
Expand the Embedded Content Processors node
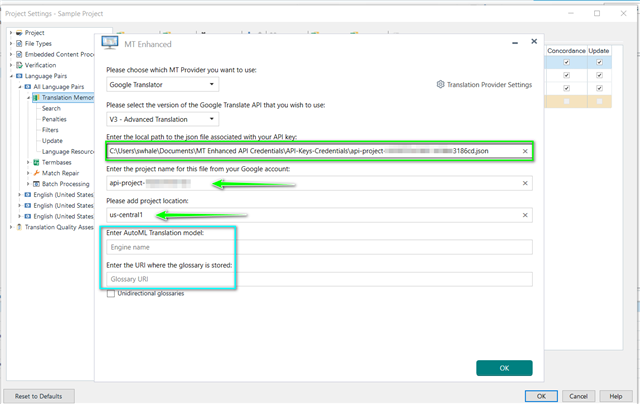11,54
